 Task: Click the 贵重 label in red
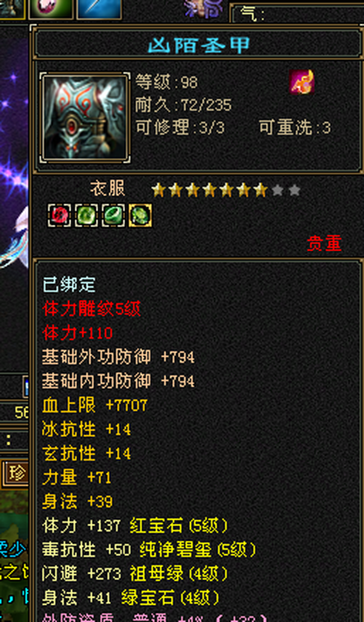coord(325,243)
